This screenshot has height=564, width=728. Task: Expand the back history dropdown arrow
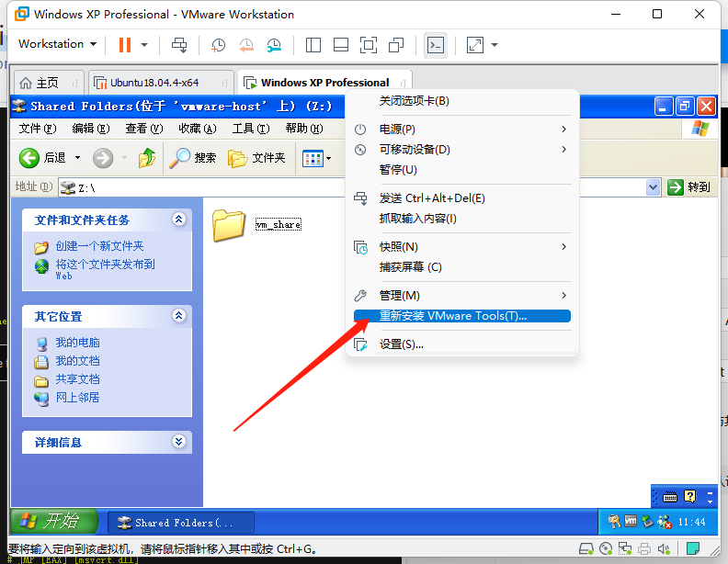coord(77,158)
